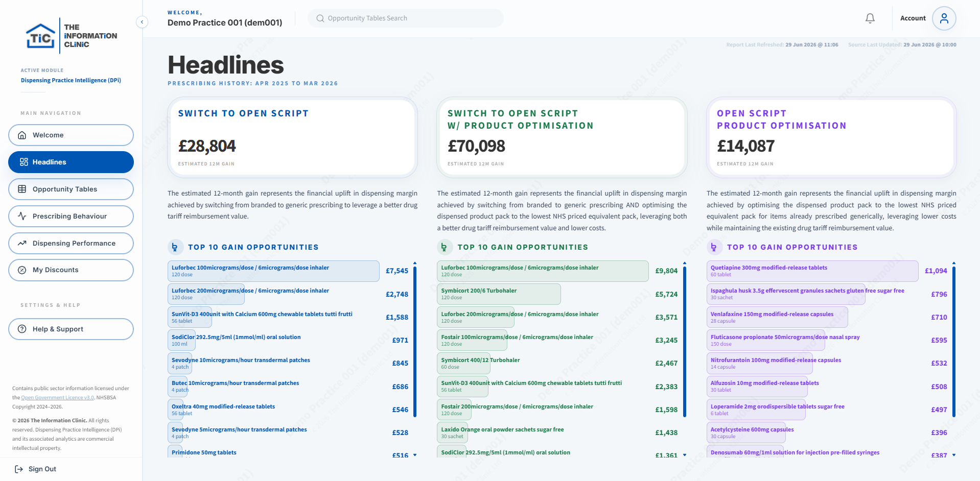Navigate to Dispensing Performance
The image size is (980, 481).
71,243
